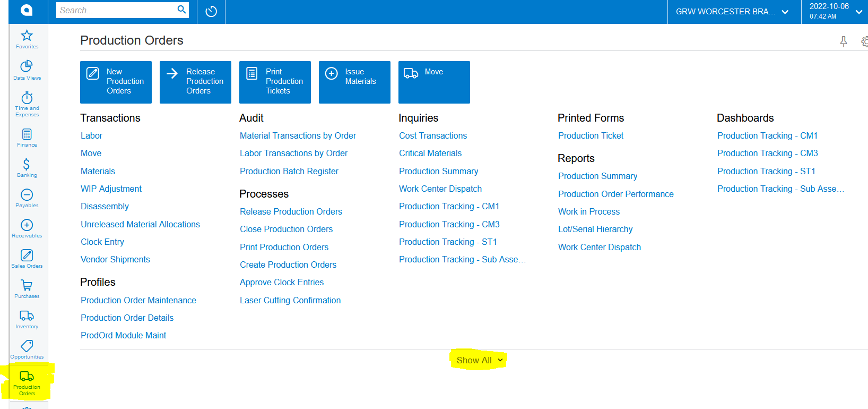This screenshot has width=868, height=409.
Task: Open the Banking workspace
Action: coord(27,167)
